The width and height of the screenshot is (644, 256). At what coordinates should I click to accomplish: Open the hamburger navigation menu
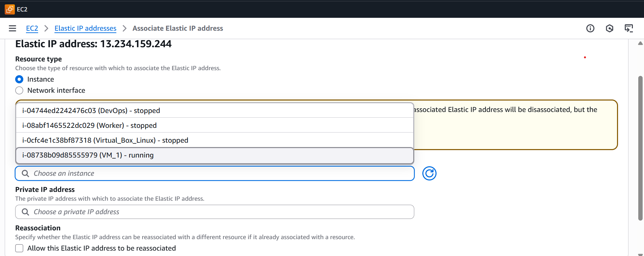[x=12, y=28]
